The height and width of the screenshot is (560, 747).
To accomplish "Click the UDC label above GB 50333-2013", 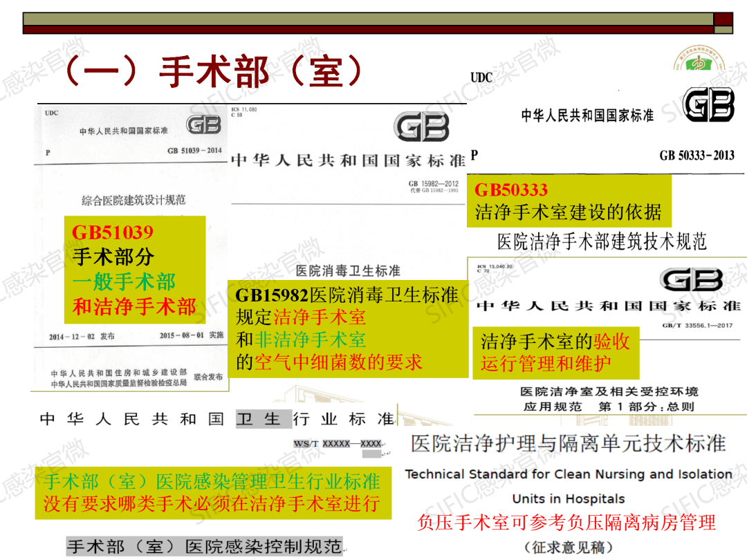I will pos(481,77).
